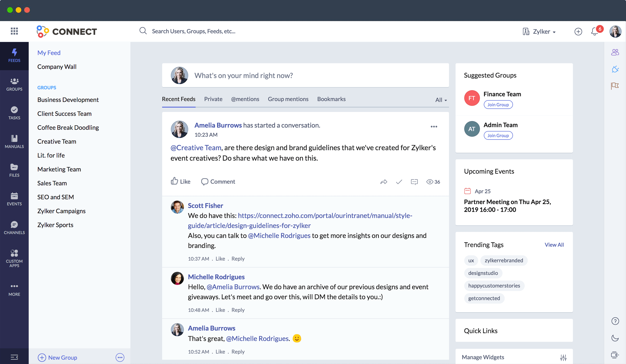
Task: Collapse the sidebar with bottom-left menu icon
Action: pyautogui.click(x=14, y=357)
